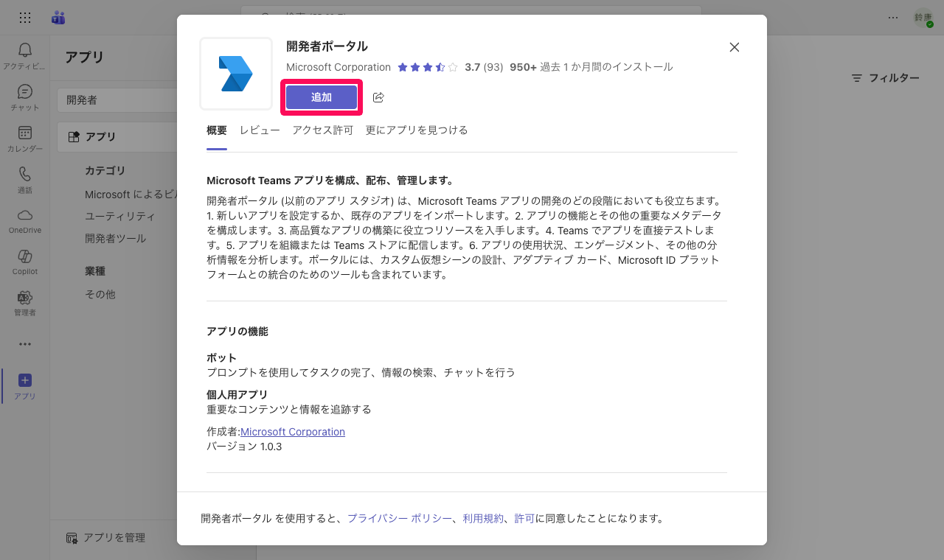Open the Microsoft Corporation author link
Viewport: 944px width, 560px height.
[293, 432]
